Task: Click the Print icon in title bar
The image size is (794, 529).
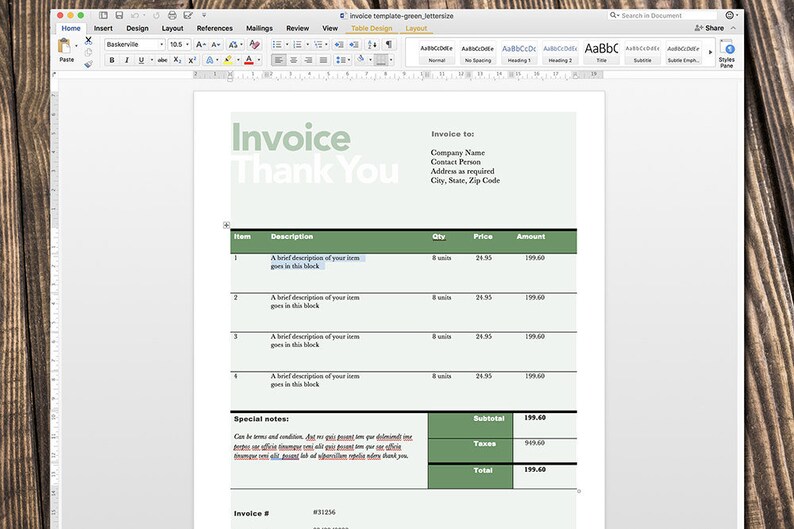Action: (172, 16)
